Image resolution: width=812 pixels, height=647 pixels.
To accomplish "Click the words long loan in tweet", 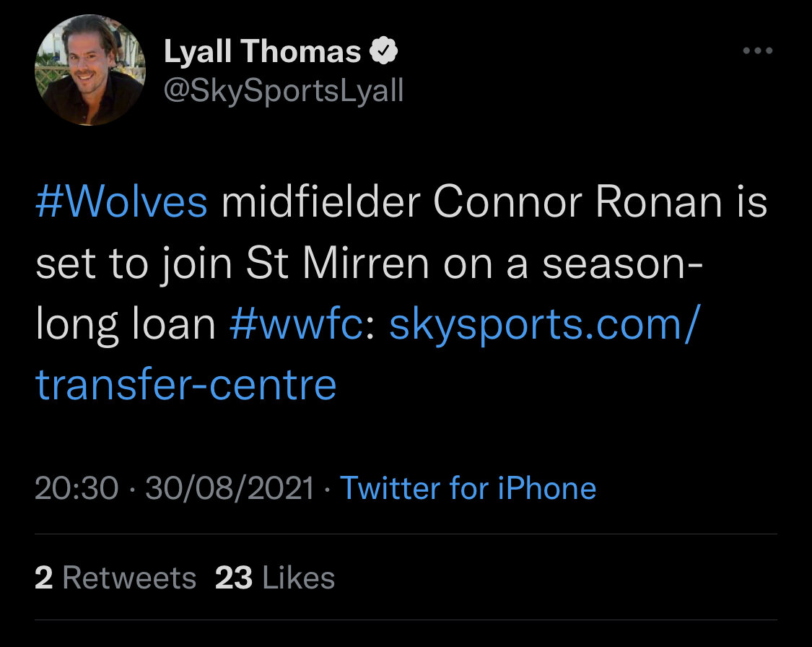I will pos(126,326).
